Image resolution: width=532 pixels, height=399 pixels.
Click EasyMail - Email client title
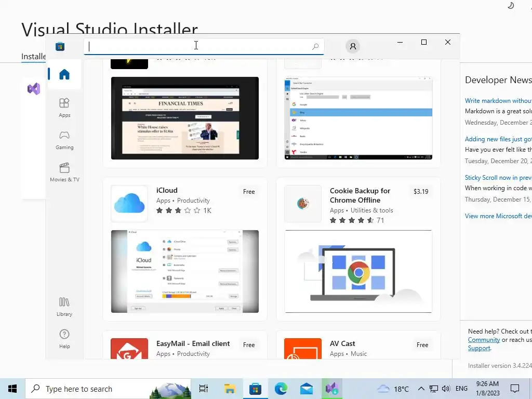pos(193,344)
